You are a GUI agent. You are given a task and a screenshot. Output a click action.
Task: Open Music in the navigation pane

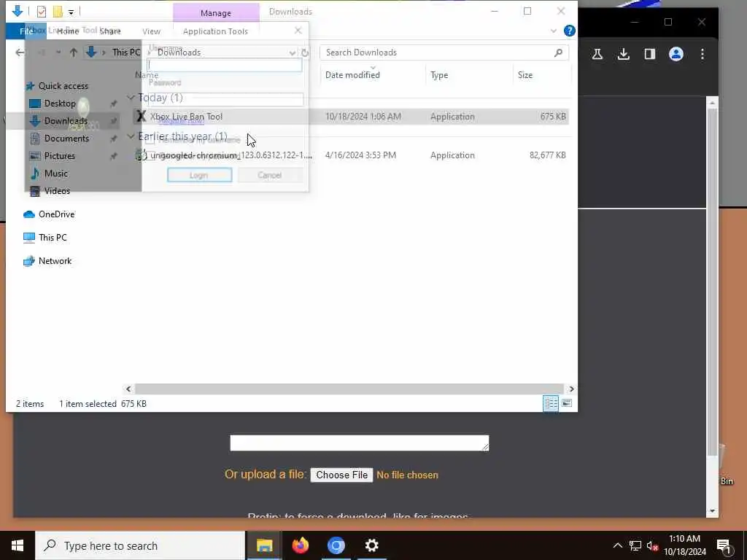(x=55, y=174)
